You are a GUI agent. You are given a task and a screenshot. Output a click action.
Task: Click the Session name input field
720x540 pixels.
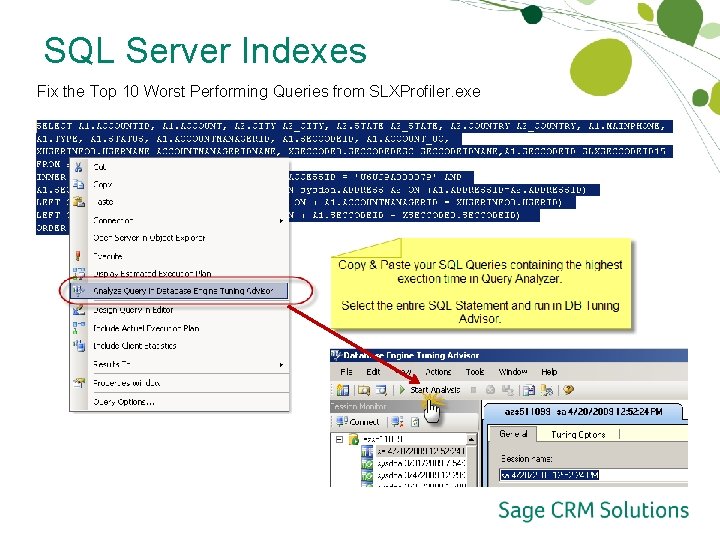[593, 475]
